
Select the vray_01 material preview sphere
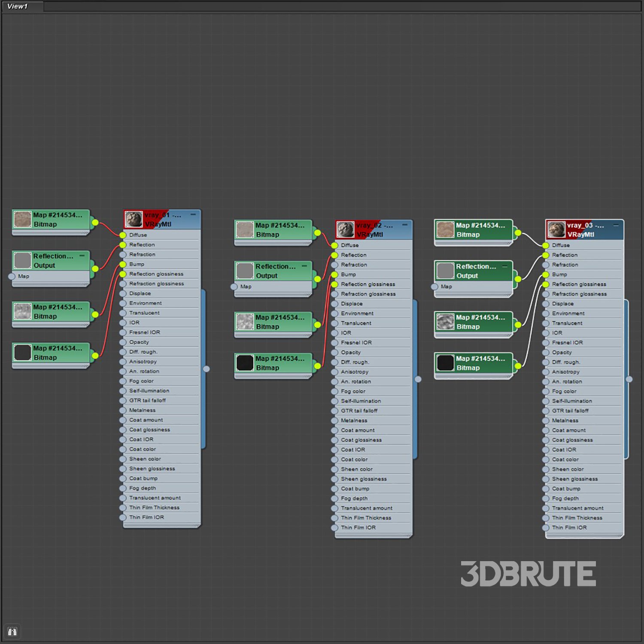coord(134,219)
